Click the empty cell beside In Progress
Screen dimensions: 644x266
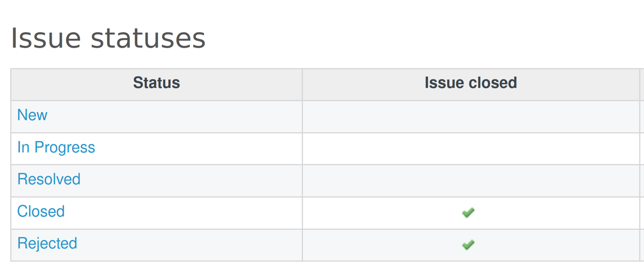[x=471, y=148]
